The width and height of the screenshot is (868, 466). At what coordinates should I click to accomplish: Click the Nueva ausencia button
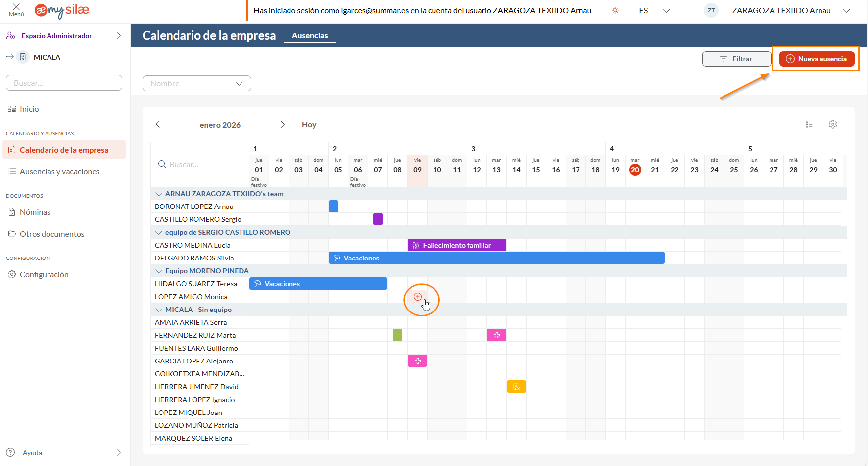[817, 59]
